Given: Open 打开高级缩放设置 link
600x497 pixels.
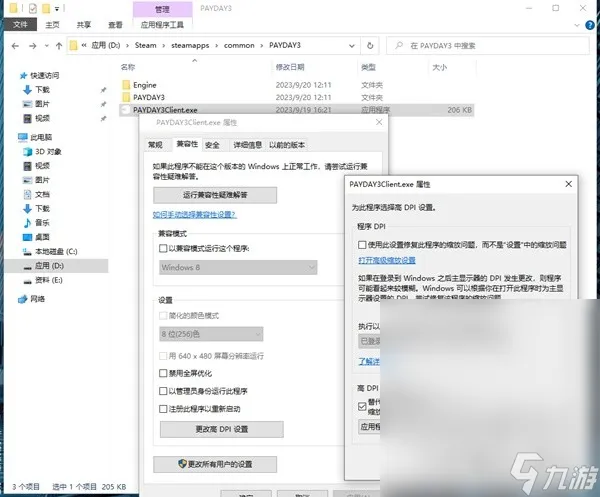Looking at the screenshot, I should tap(387, 261).
